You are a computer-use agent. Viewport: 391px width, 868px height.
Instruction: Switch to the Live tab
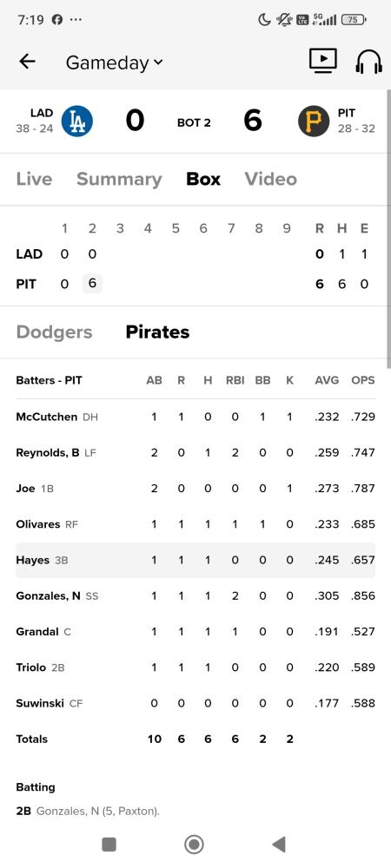(35, 179)
